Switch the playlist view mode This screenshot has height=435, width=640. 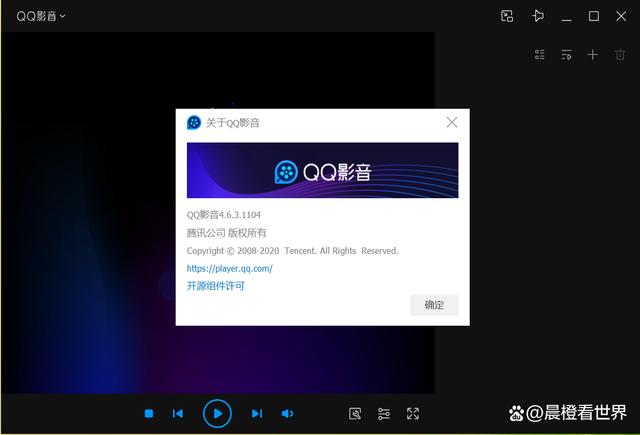540,55
